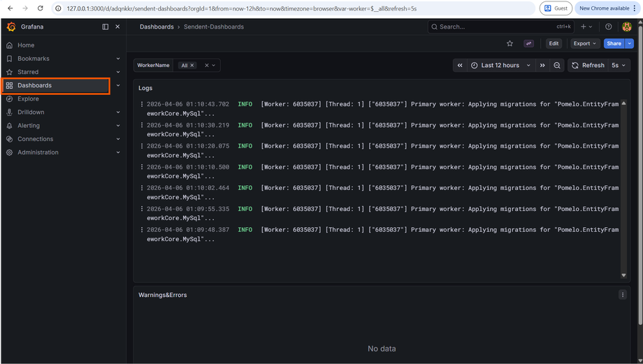Open log menu for 01:10:20.075 row
The height and width of the screenshot is (364, 643).
click(x=142, y=146)
